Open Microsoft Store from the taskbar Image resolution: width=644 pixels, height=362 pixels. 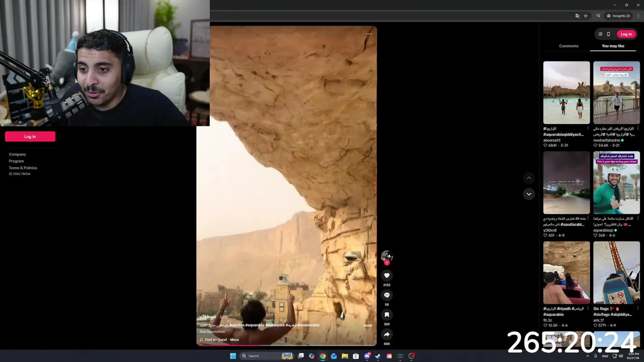pos(356,356)
